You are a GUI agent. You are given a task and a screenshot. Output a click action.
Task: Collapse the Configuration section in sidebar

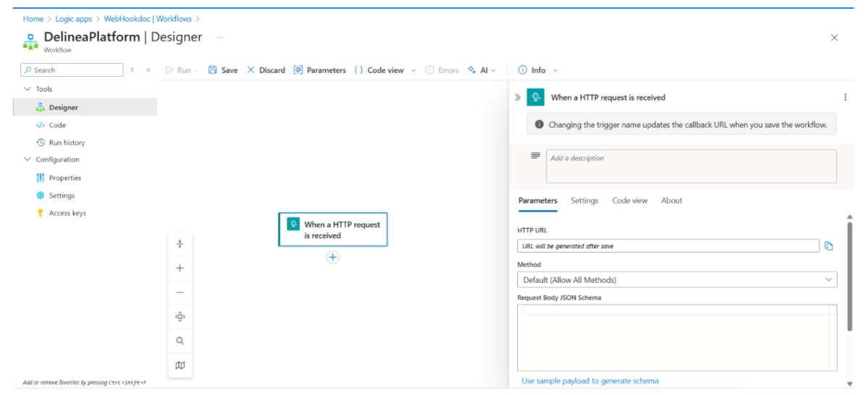28,160
